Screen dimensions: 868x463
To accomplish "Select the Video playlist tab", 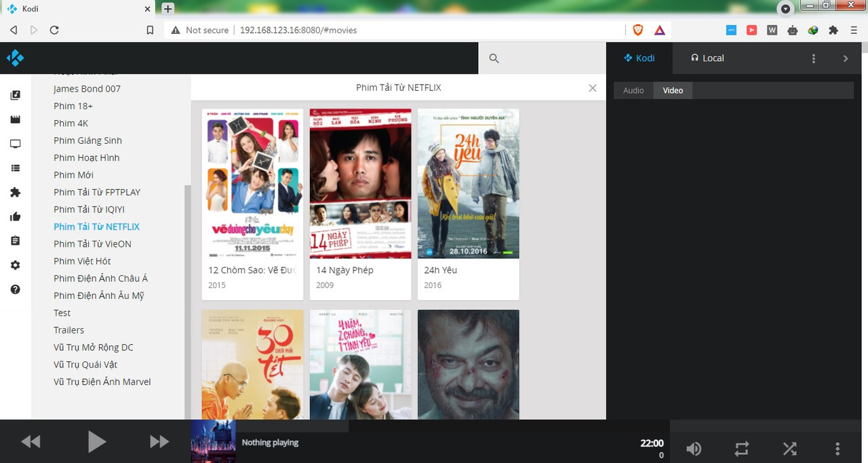I will tap(673, 90).
